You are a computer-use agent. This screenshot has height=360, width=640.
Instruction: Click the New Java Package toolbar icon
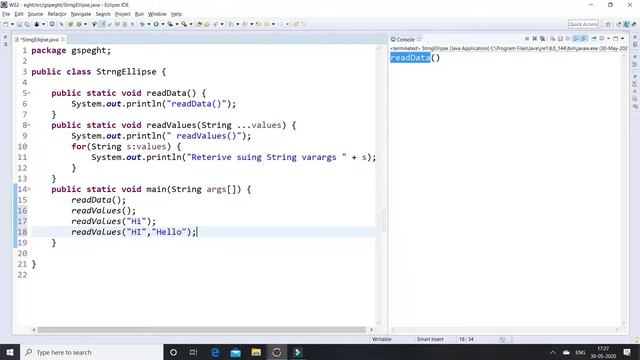(x=70, y=24)
